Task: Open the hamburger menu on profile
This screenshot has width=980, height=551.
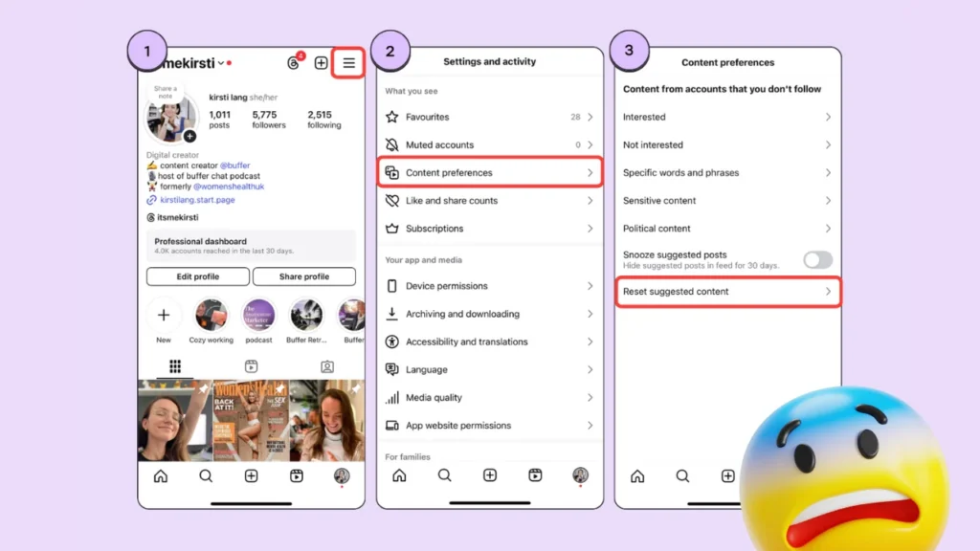Action: 348,63
